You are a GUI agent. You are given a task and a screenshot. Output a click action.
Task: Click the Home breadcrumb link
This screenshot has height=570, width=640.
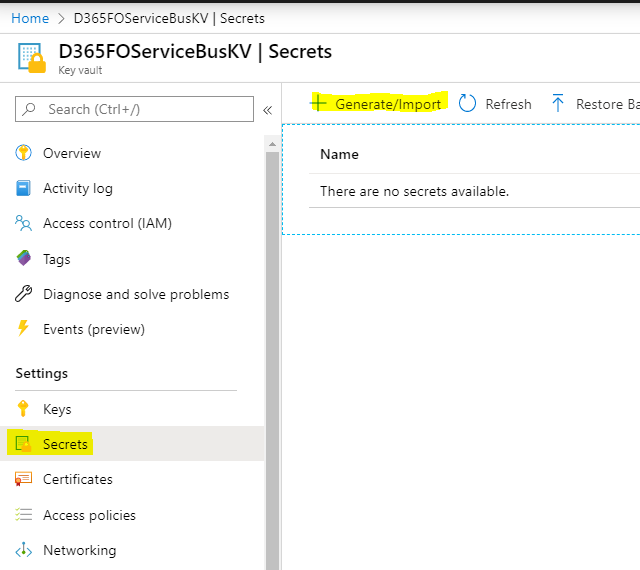pyautogui.click(x=30, y=18)
